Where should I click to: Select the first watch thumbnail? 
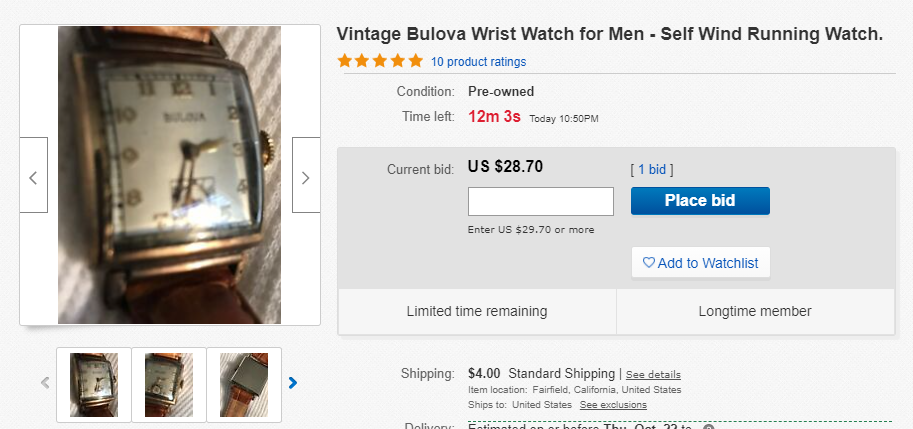[x=94, y=384]
